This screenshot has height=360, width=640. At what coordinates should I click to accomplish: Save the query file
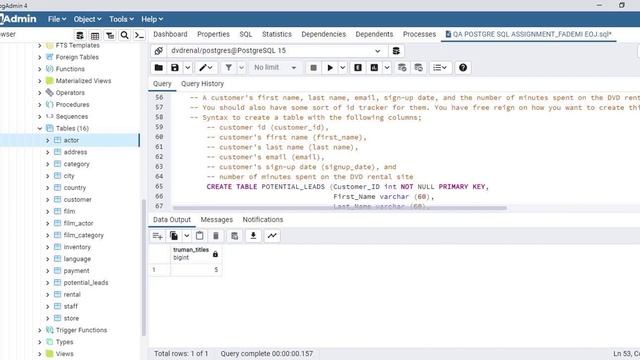(175, 68)
